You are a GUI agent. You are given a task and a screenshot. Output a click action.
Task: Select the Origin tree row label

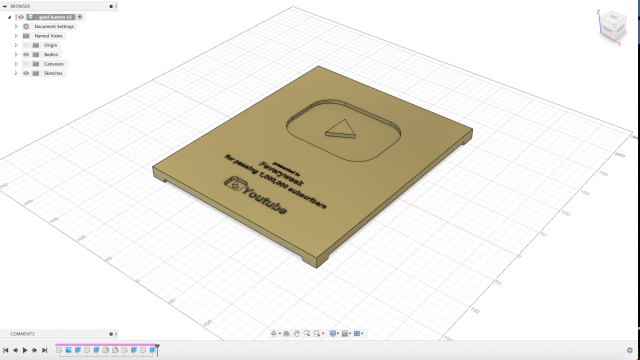pyautogui.click(x=51, y=45)
